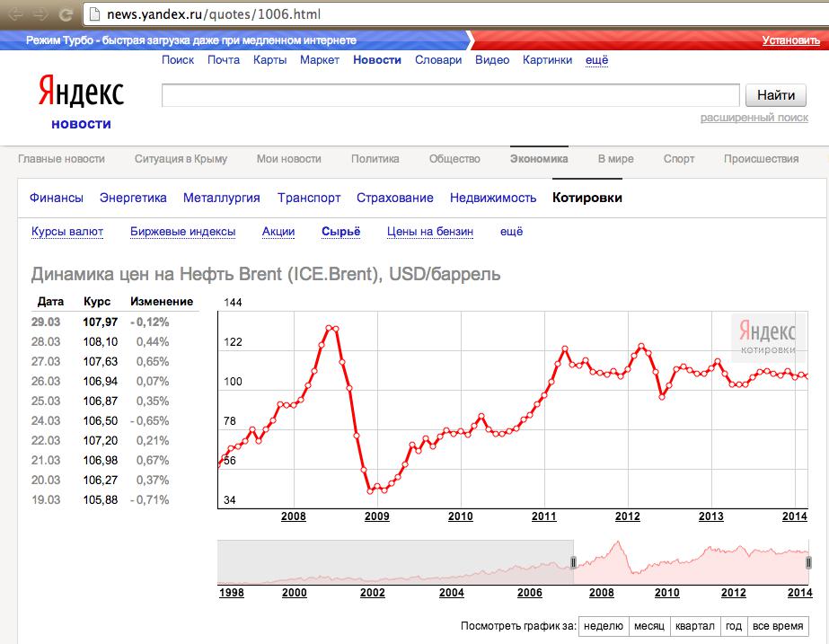
Task: Click Установить in Turbo banner
Action: point(791,40)
